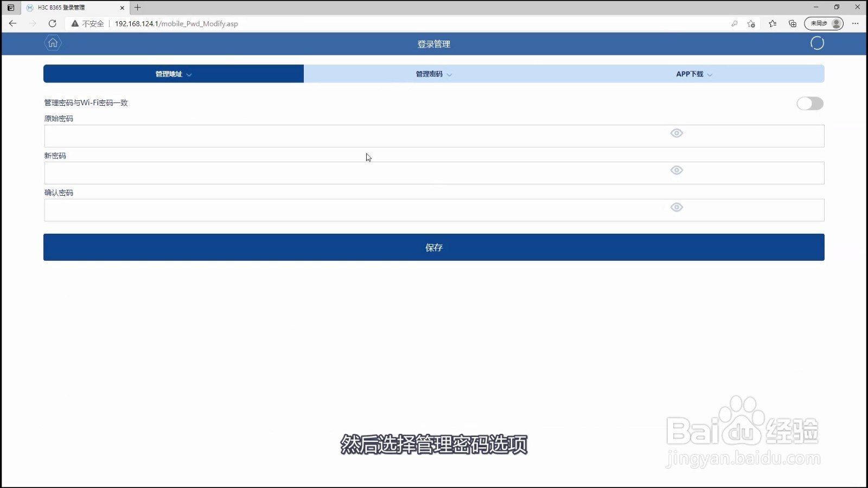The width and height of the screenshot is (868, 488).
Task: Click the circular refresh icon top right
Action: pyautogui.click(x=817, y=43)
